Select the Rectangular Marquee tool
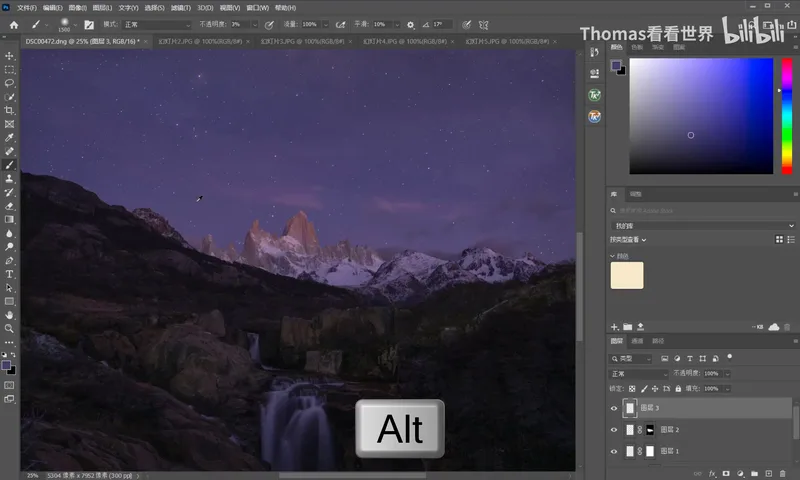800x480 pixels. [9, 69]
